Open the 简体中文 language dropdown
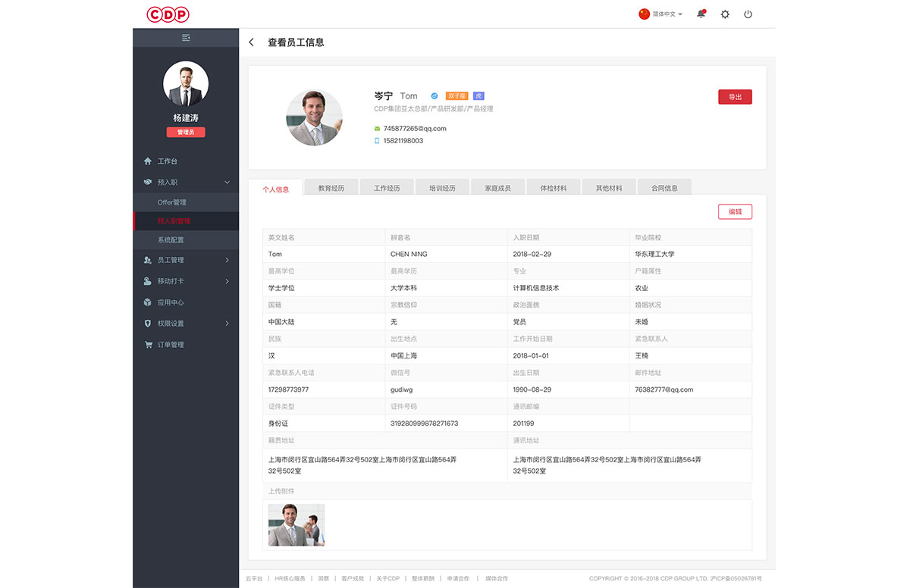 (x=668, y=14)
